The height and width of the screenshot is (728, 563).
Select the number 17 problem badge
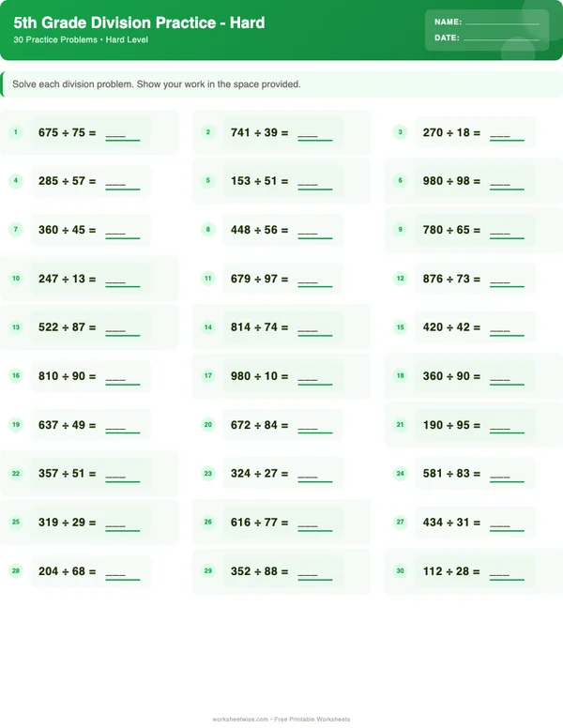coord(208,376)
